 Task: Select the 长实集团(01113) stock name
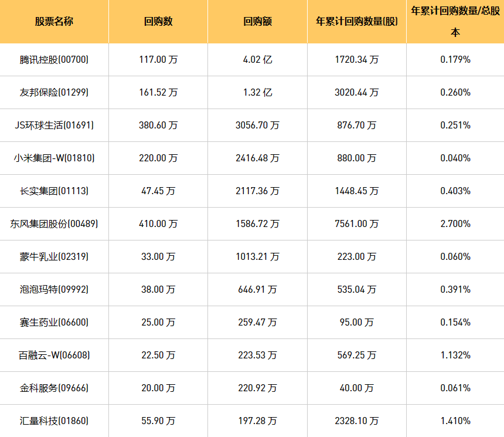coord(54,191)
